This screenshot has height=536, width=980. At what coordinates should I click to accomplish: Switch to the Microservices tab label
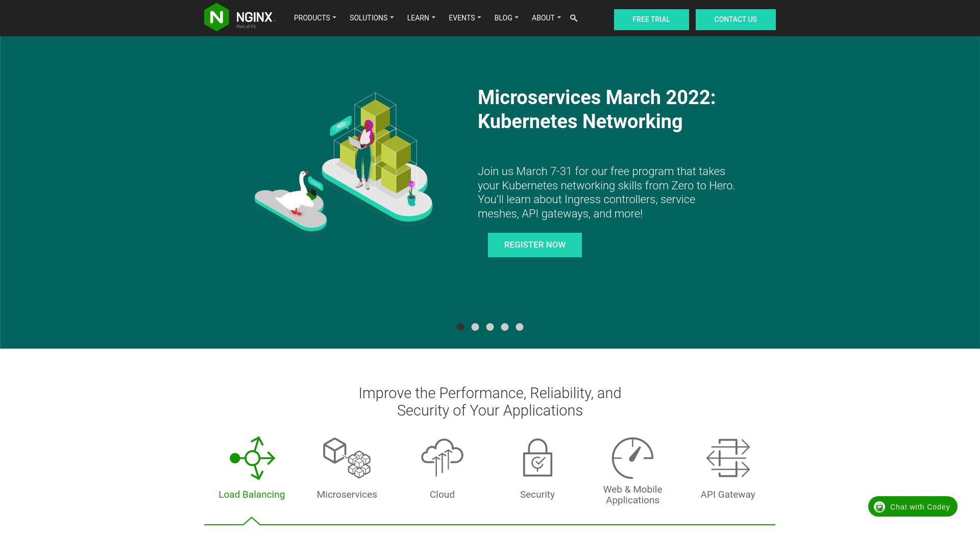[x=347, y=495]
